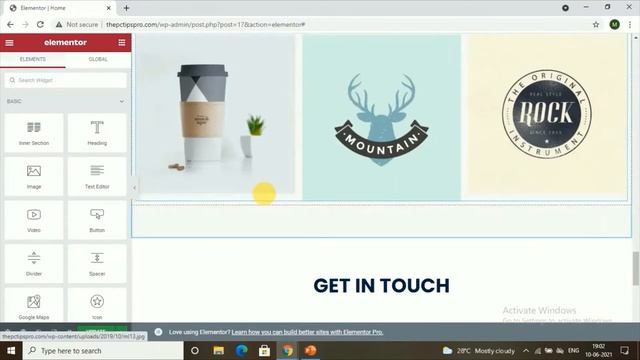
Task: Select the Video widget
Action: 34,220
